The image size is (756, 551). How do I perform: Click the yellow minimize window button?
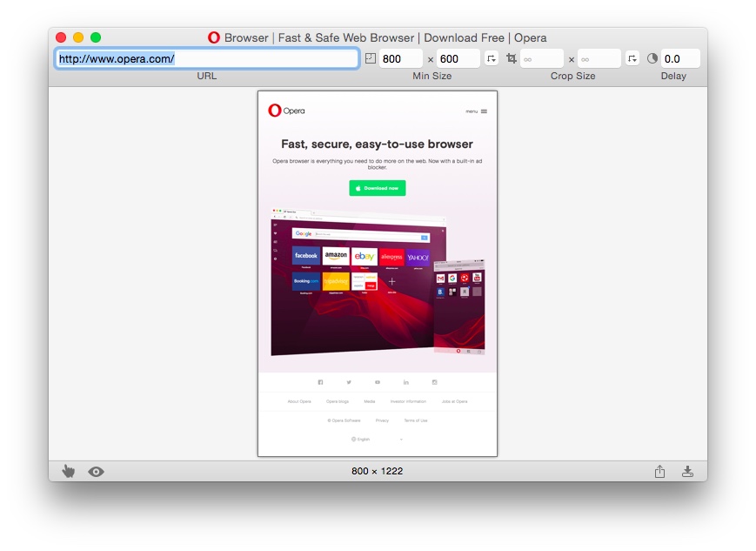(x=78, y=37)
